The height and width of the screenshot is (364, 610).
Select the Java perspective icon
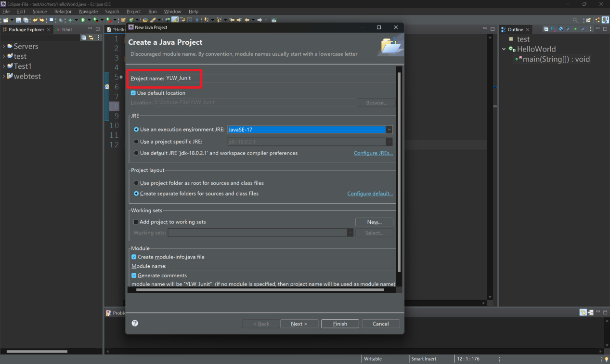click(605, 20)
